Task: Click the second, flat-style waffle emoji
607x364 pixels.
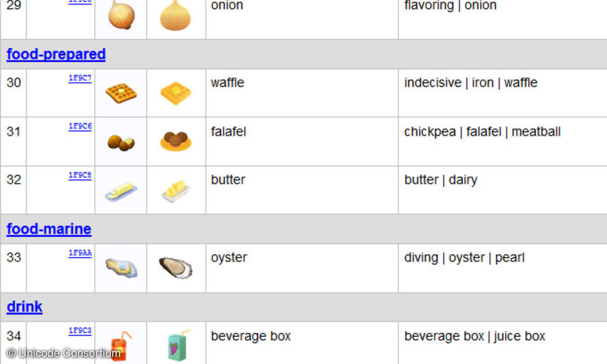Action: (176, 94)
